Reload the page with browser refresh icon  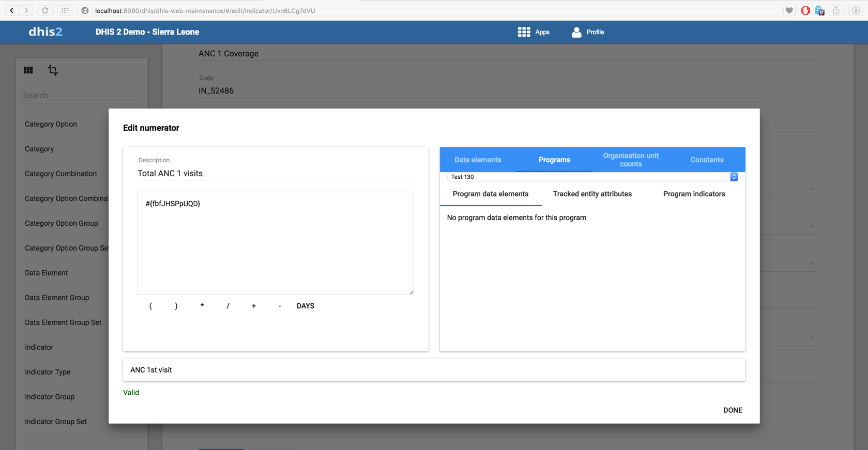[45, 10]
